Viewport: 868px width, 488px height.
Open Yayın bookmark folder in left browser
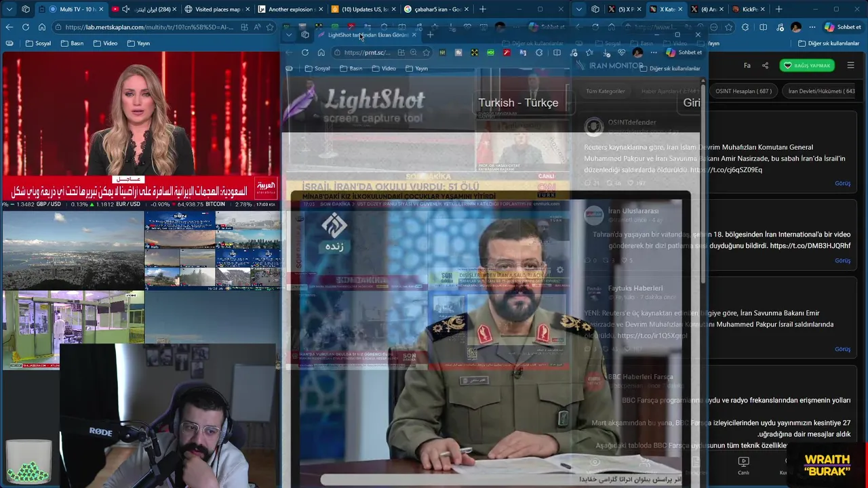click(x=138, y=43)
